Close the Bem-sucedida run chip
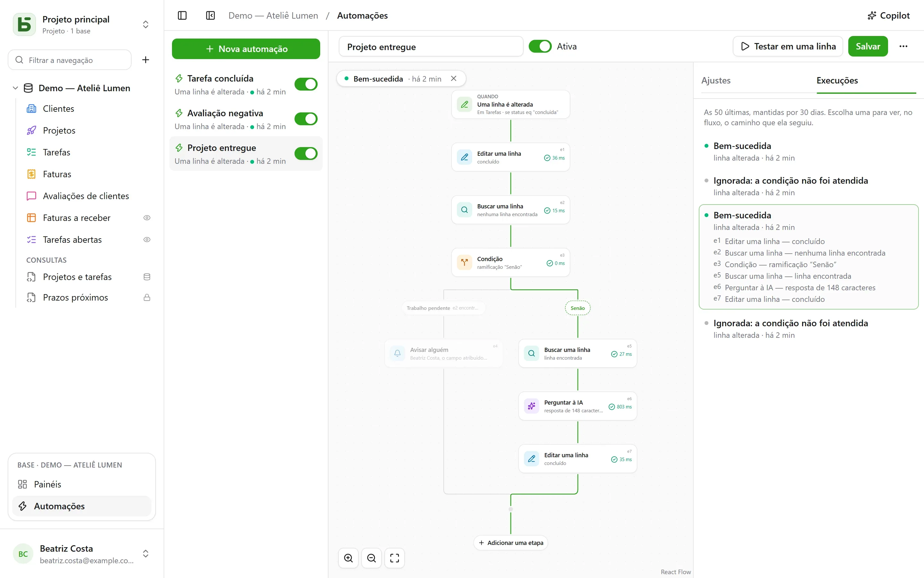924x578 pixels. pos(454,78)
